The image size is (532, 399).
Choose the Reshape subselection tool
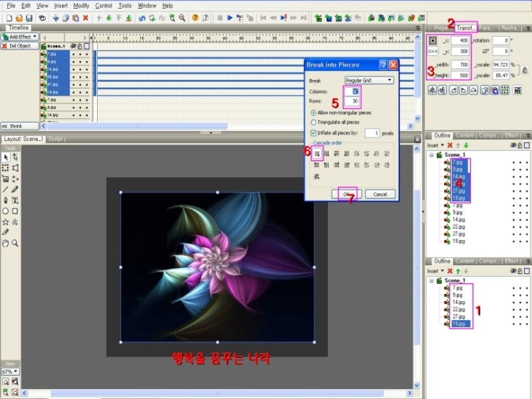point(15,157)
